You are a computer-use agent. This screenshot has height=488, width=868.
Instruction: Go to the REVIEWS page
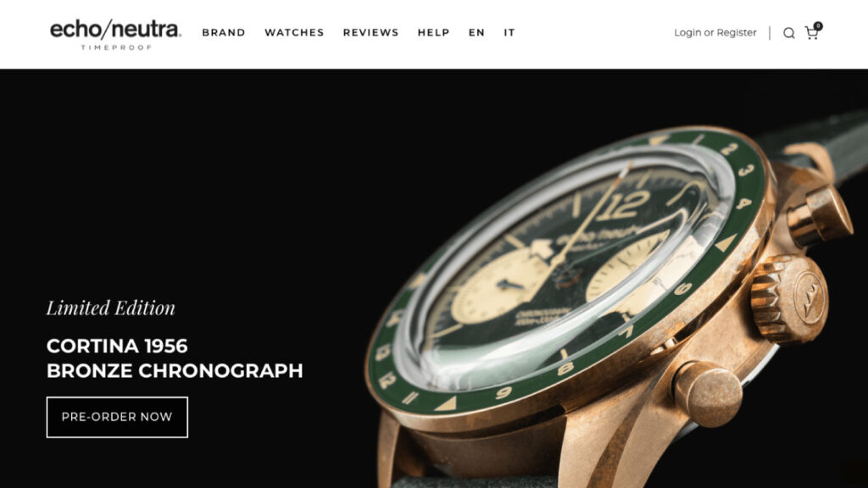pyautogui.click(x=371, y=33)
